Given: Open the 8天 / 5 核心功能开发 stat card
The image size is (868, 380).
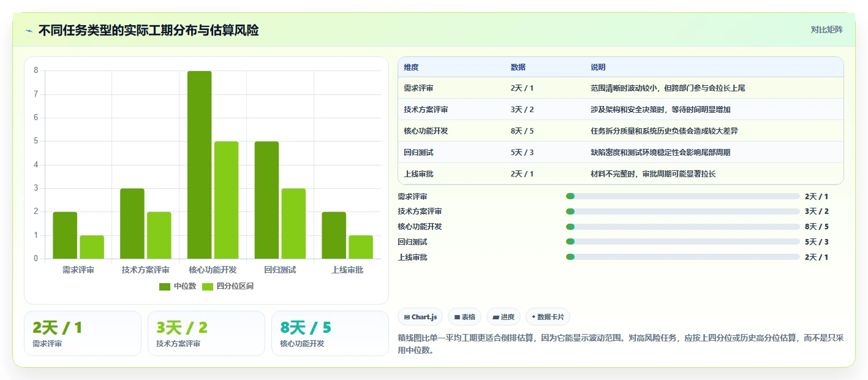Looking at the screenshot, I should pyautogui.click(x=330, y=333).
